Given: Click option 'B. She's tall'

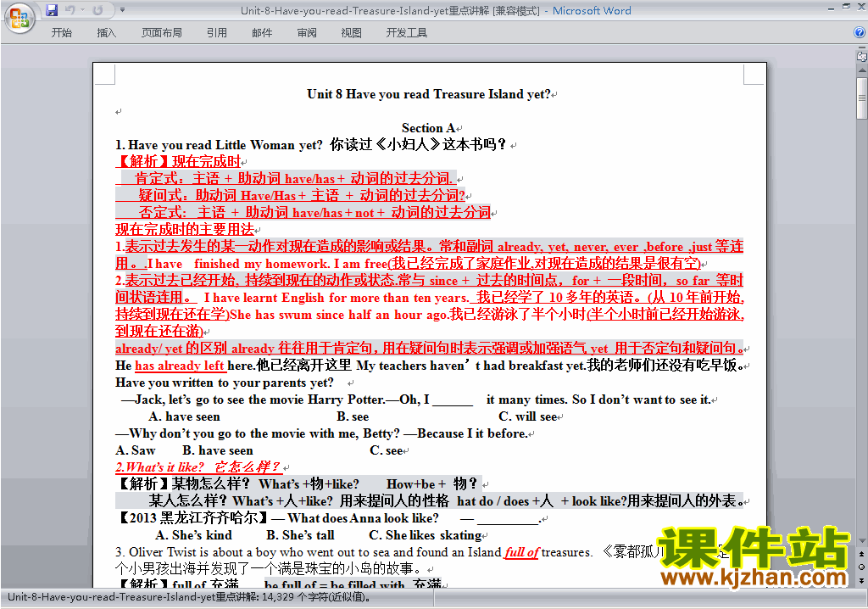Looking at the screenshot, I should click(300, 535).
